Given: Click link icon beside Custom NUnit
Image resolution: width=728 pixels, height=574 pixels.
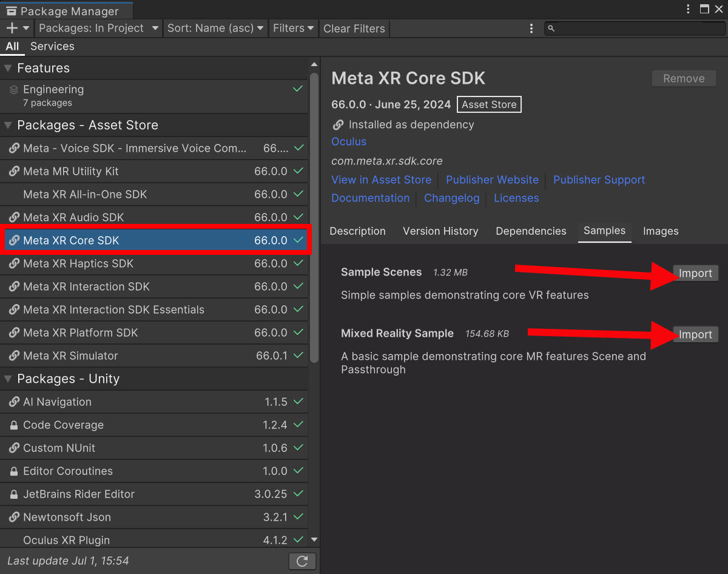Looking at the screenshot, I should [x=14, y=448].
